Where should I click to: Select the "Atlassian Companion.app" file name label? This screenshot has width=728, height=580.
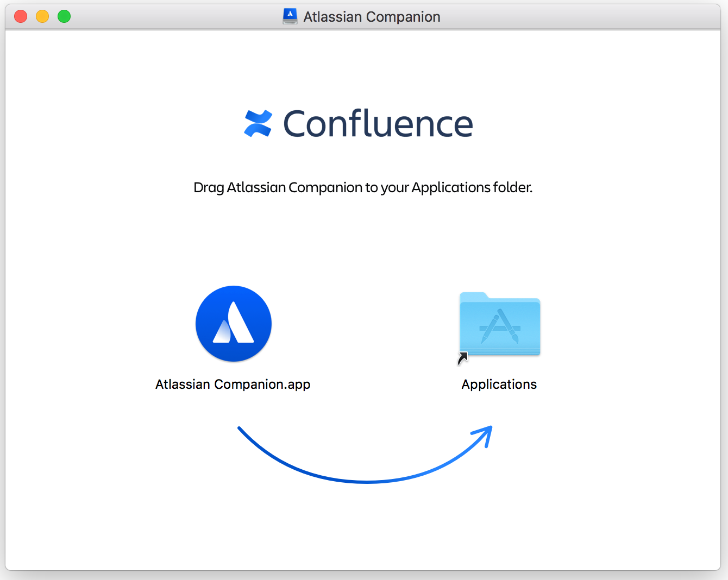click(x=233, y=384)
